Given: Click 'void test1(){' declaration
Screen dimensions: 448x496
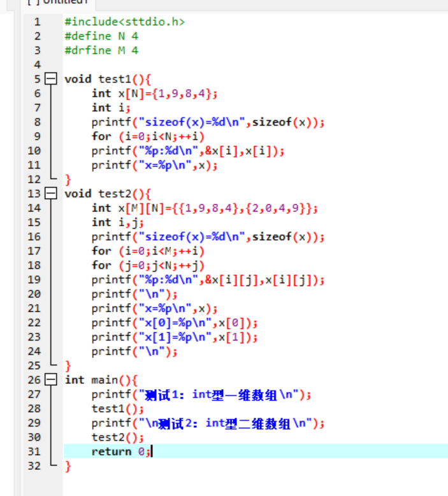Looking at the screenshot, I should coord(108,79).
